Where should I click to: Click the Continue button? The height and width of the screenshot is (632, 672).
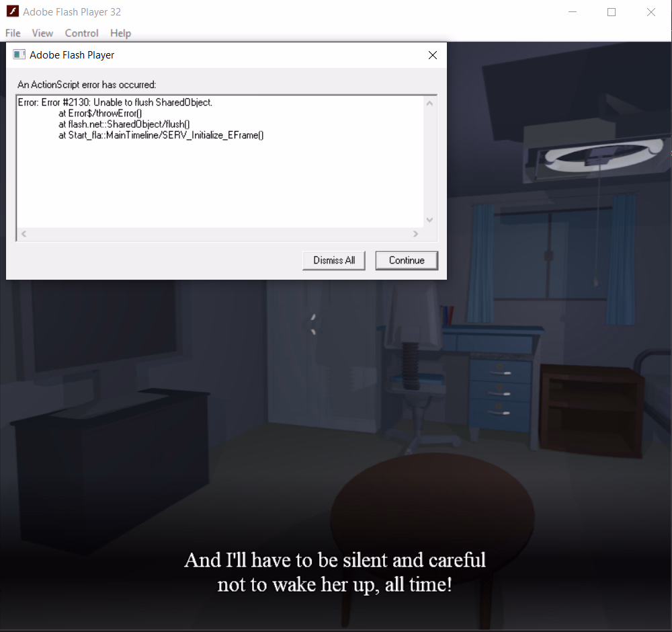click(407, 260)
